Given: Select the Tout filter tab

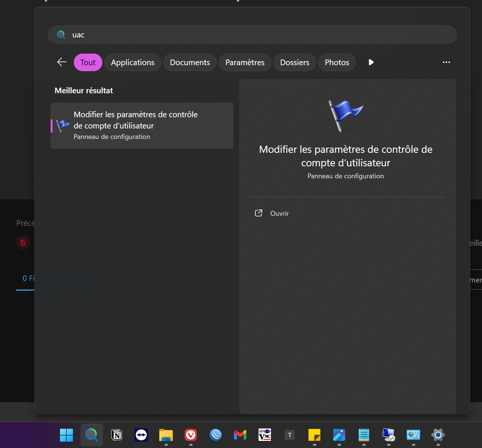Looking at the screenshot, I should [x=88, y=62].
